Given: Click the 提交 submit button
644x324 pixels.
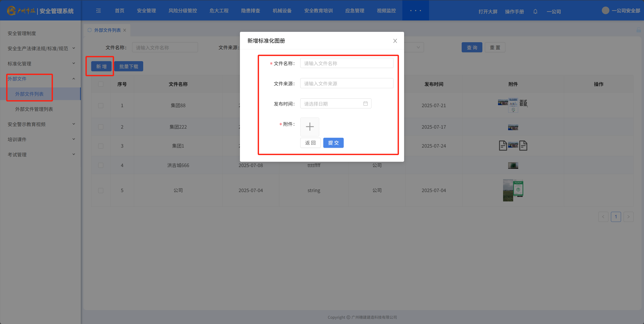Looking at the screenshot, I should pyautogui.click(x=333, y=143).
